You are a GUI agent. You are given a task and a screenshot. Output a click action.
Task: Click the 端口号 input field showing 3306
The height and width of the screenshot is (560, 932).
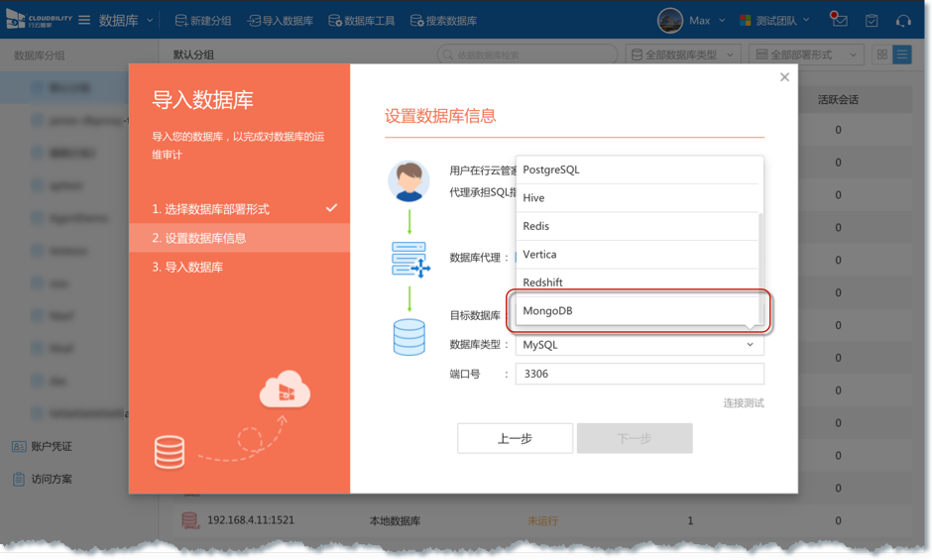coord(640,374)
